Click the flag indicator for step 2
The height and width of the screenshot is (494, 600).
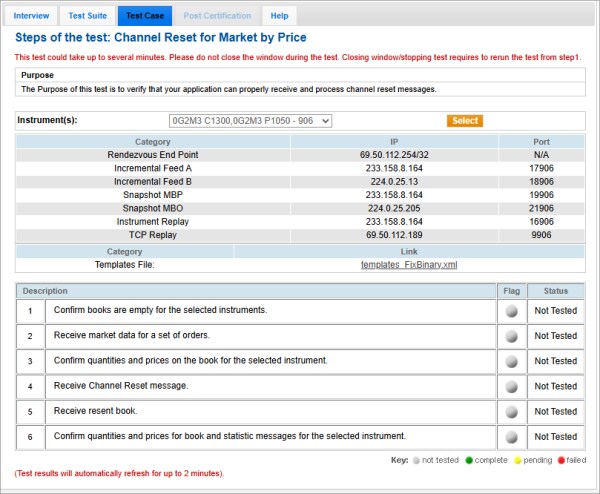[511, 336]
